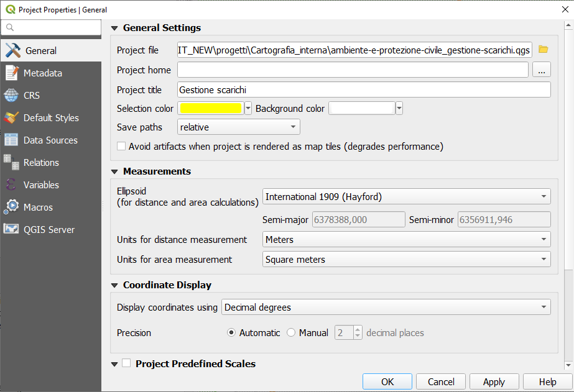Click the QGIS Server icon
The image size is (574, 392).
point(11,229)
